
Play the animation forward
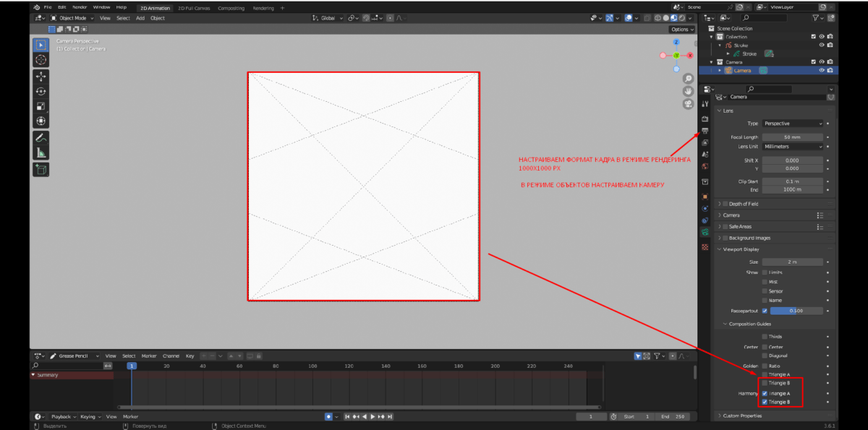tap(373, 417)
